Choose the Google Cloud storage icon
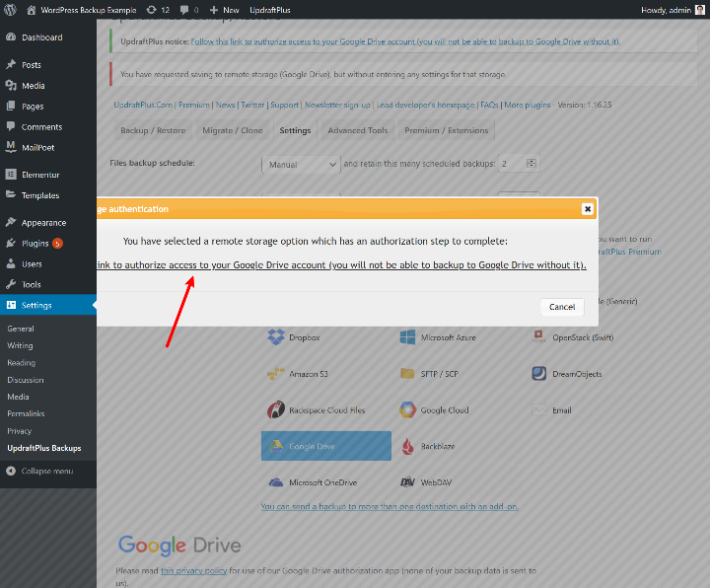The image size is (710, 588). tap(407, 410)
